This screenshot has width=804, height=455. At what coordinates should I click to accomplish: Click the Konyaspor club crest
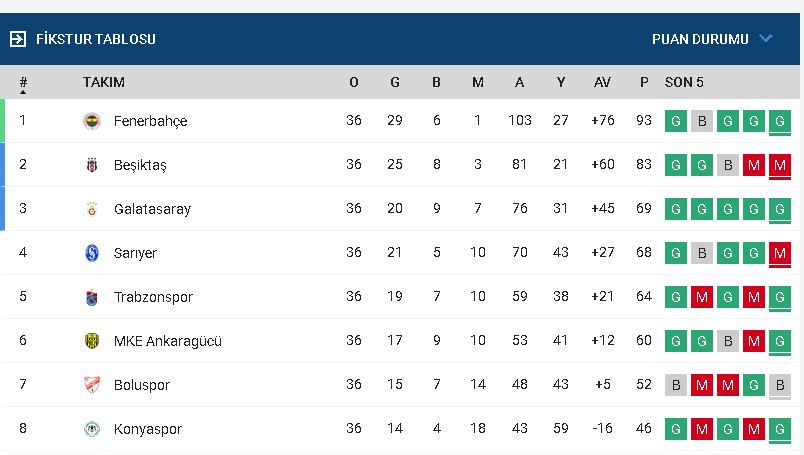click(92, 429)
